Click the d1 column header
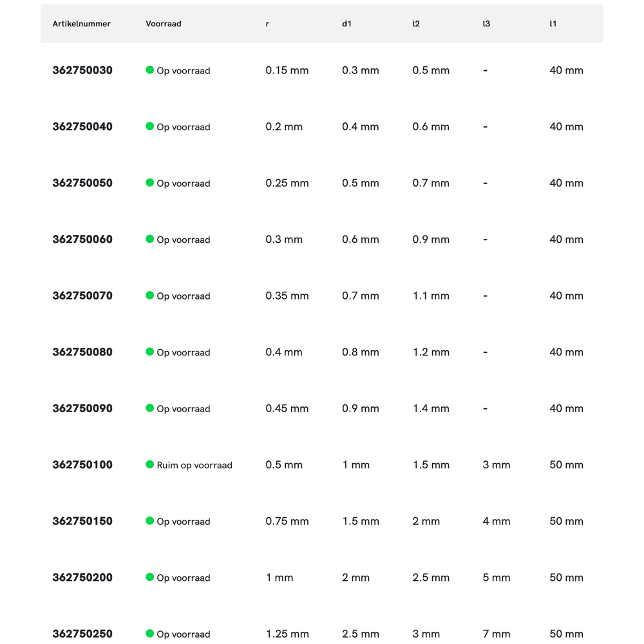This screenshot has height=644, width=644. pos(347,24)
